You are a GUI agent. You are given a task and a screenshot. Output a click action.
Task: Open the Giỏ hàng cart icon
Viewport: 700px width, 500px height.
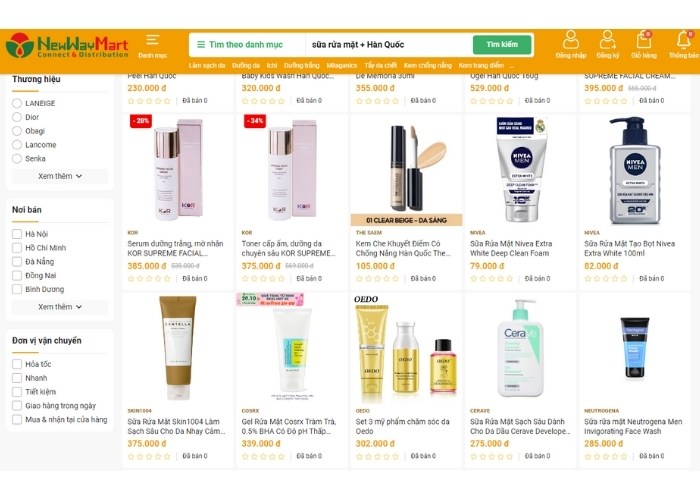pyautogui.click(x=644, y=40)
